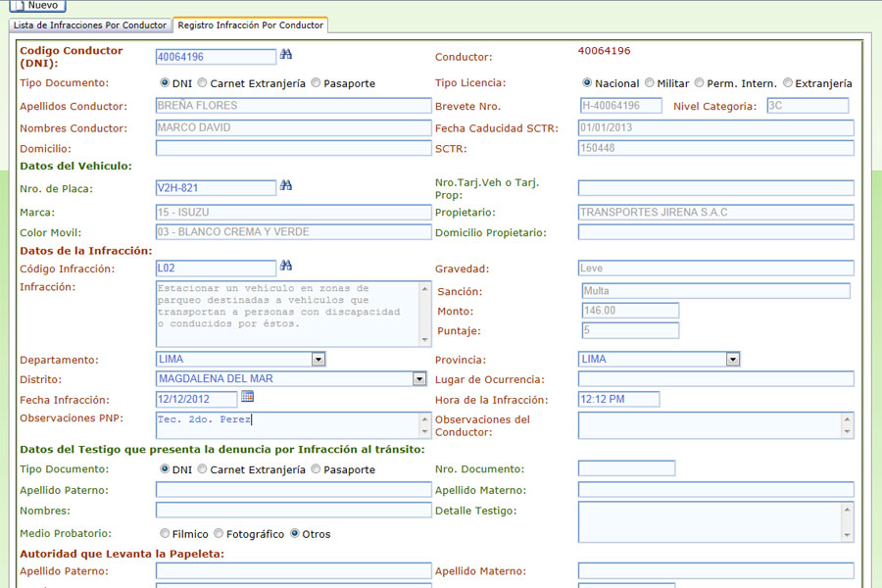Select Fotográfico as Medio Probatorio
This screenshot has height=588, width=882.
tap(219, 534)
